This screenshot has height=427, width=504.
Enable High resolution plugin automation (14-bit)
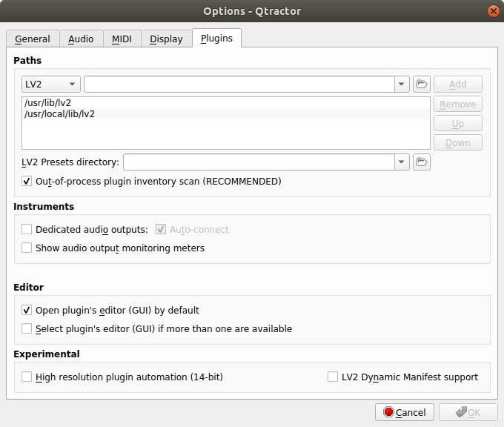click(27, 377)
